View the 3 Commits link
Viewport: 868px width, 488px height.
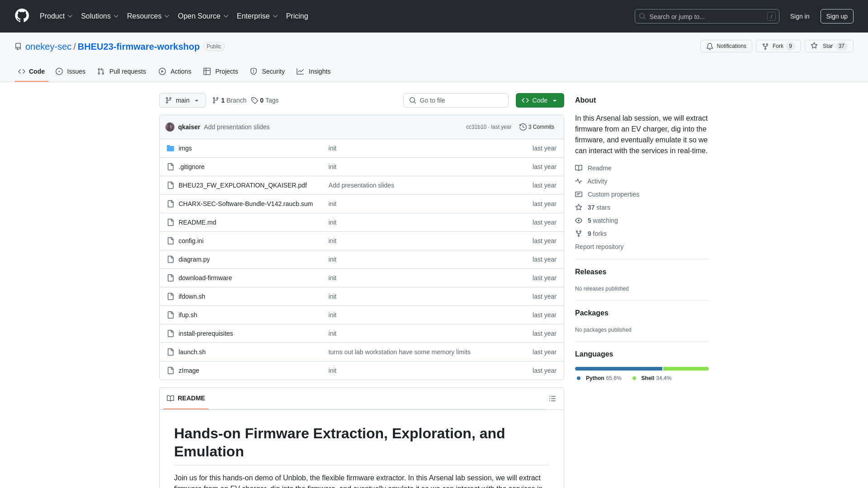point(537,127)
